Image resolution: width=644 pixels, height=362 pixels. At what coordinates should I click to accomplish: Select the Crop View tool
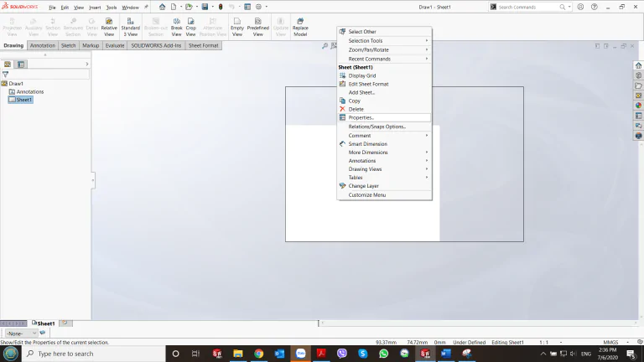tap(190, 27)
